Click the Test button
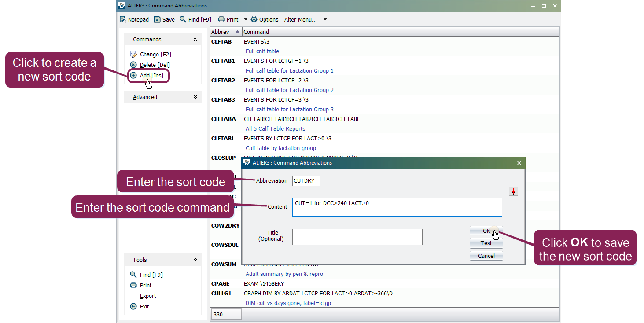The image size is (644, 323). [x=486, y=243]
